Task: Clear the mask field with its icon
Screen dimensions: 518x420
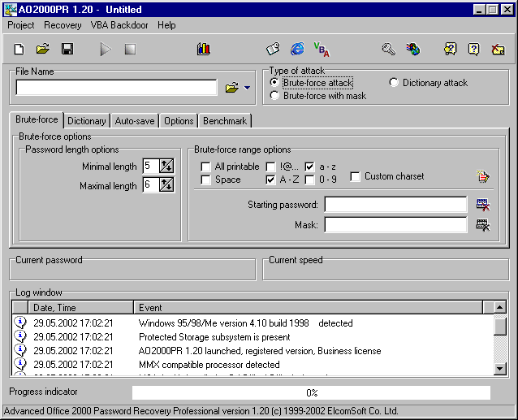Action: point(483,225)
